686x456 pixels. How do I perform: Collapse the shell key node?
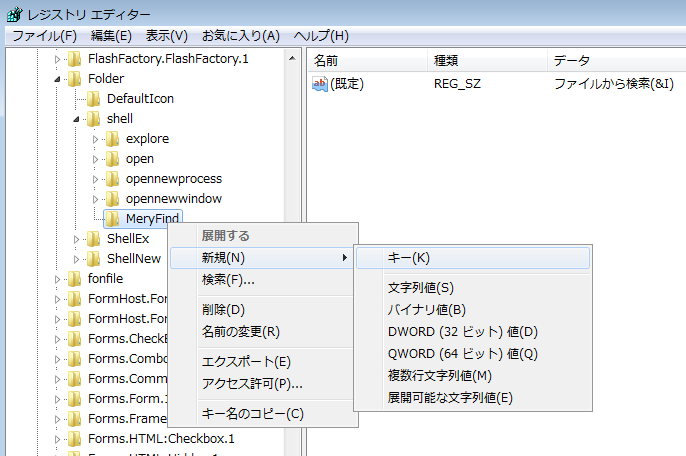tap(77, 119)
